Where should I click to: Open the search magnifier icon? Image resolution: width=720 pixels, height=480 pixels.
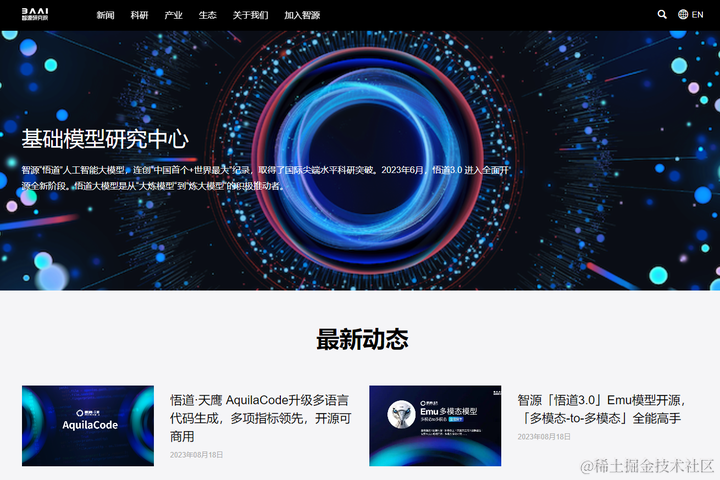click(x=662, y=14)
